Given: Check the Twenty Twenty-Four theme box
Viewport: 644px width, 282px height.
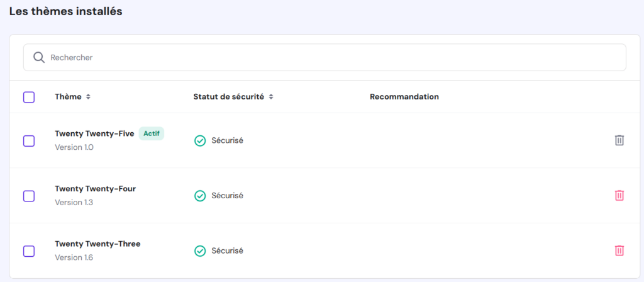Looking at the screenshot, I should point(29,196).
